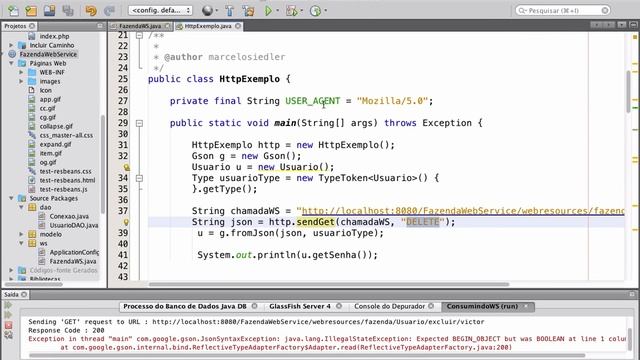The image size is (640, 360).
Task: Expand the modelo package
Action: click(x=21, y=234)
